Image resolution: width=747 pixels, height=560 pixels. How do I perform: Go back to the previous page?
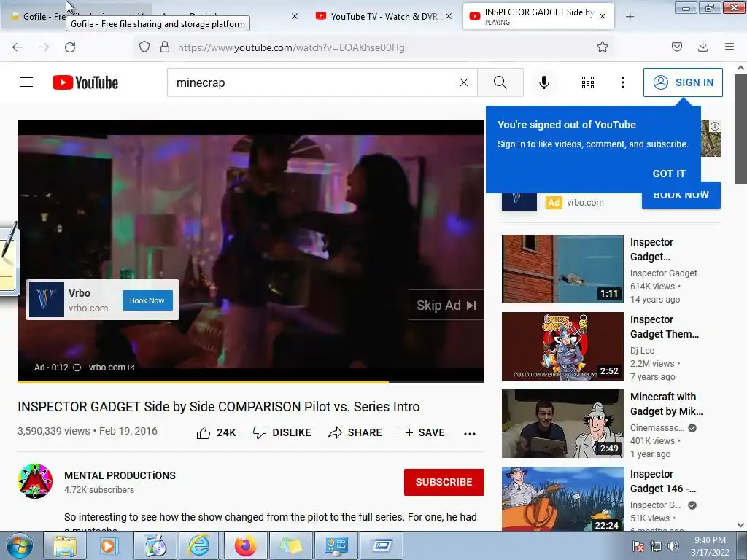(x=18, y=47)
